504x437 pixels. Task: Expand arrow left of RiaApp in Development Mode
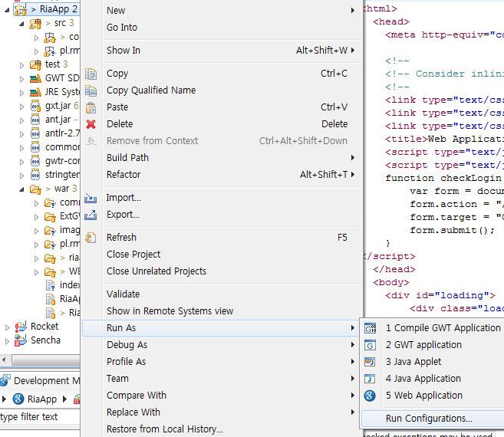4,399
